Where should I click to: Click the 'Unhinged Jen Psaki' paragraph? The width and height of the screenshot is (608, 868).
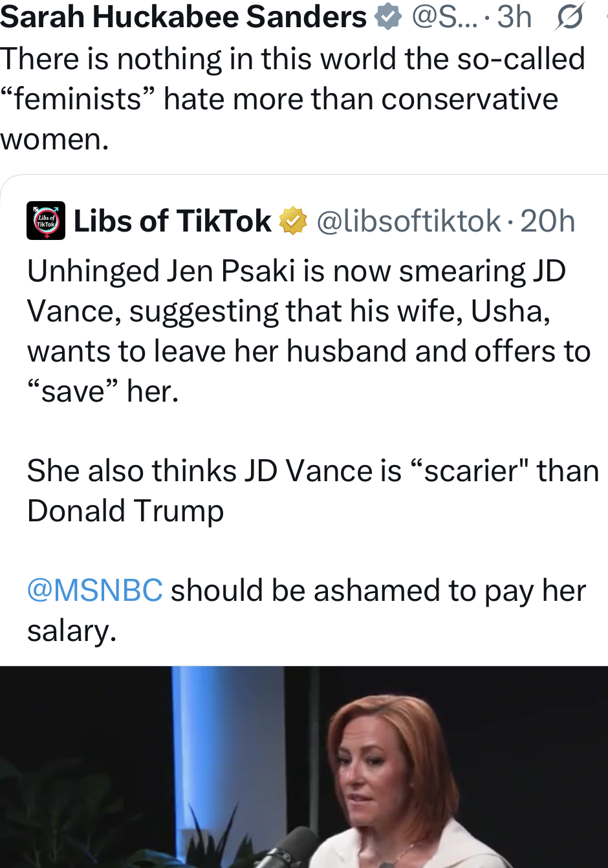pyautogui.click(x=304, y=330)
